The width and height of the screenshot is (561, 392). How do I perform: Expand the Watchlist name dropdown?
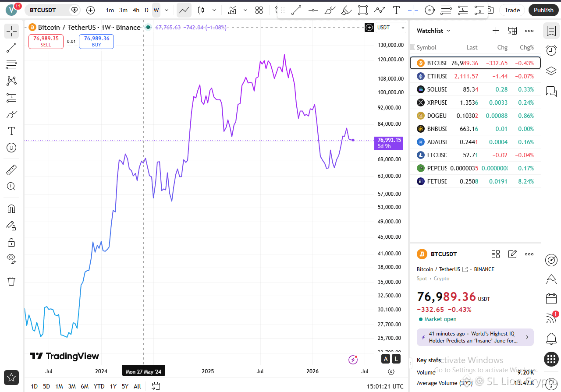pyautogui.click(x=433, y=31)
